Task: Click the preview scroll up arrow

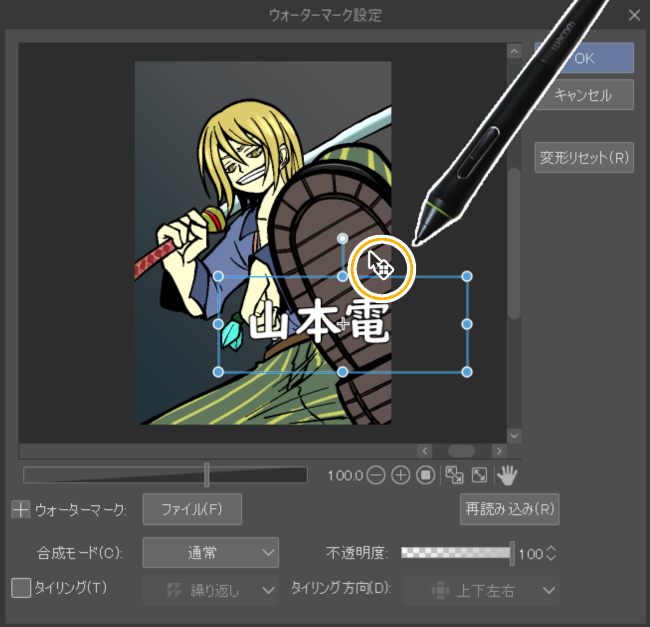Action: tap(514, 51)
